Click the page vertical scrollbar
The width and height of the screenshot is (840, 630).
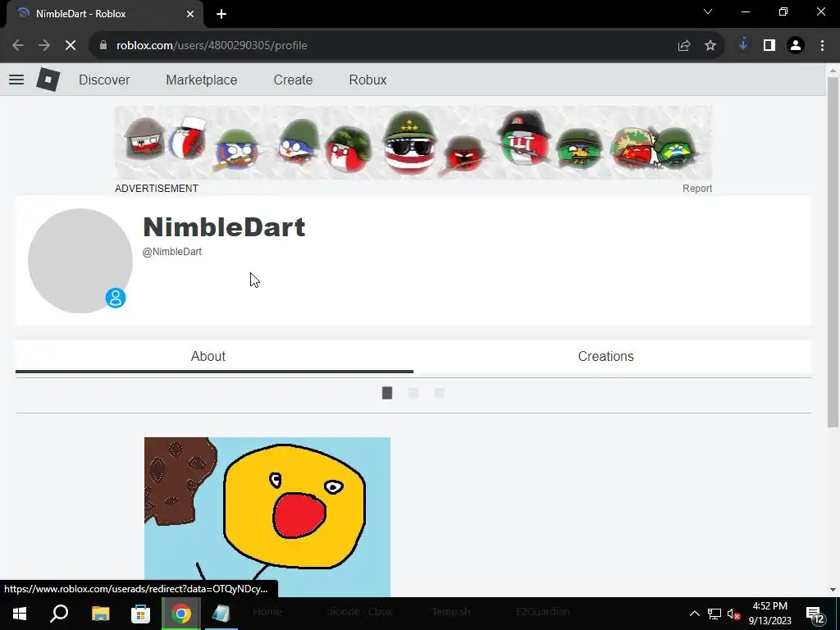[x=833, y=252]
